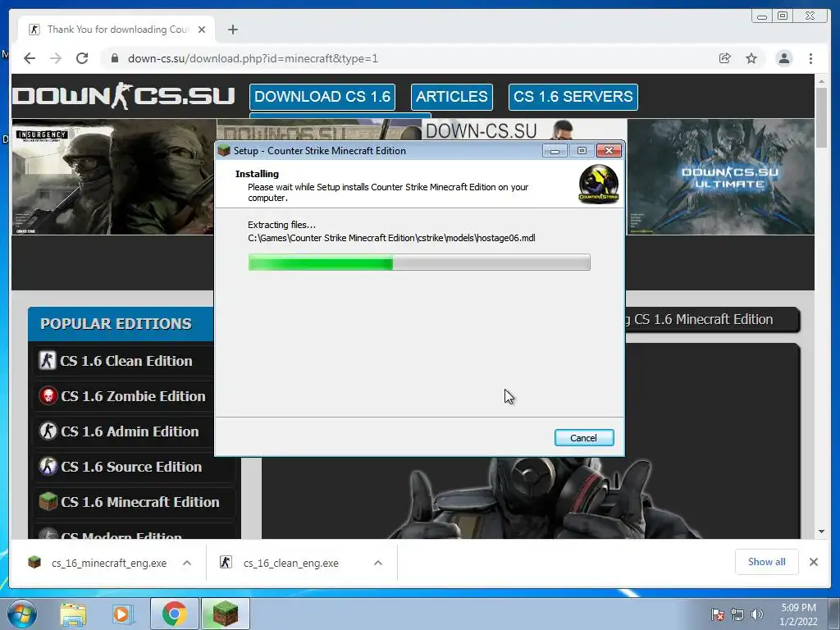Viewport: 840px width, 630px height.
Task: Click the 'CS 1.6 Minecraft Edition' page heading
Action: pyautogui.click(x=703, y=319)
